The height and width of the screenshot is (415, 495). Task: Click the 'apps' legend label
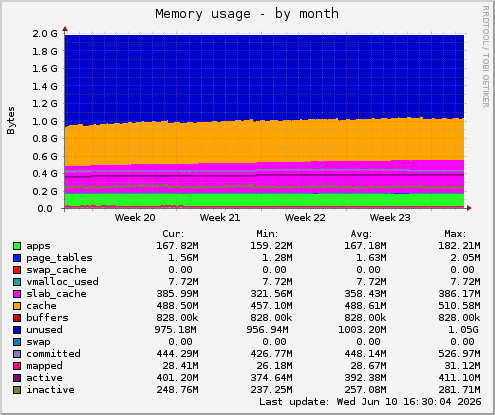pyautogui.click(x=39, y=246)
